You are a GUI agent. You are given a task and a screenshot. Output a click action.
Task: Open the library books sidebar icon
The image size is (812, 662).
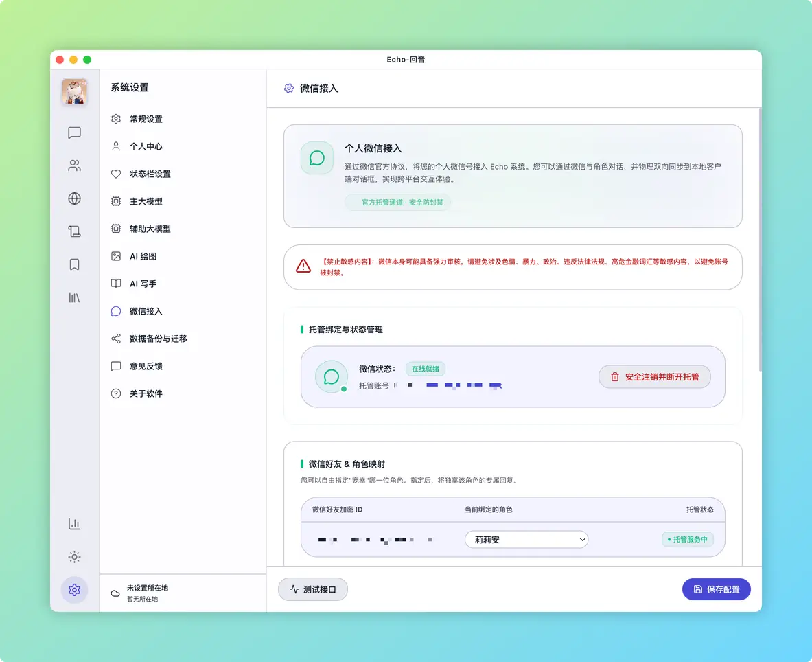point(75,297)
